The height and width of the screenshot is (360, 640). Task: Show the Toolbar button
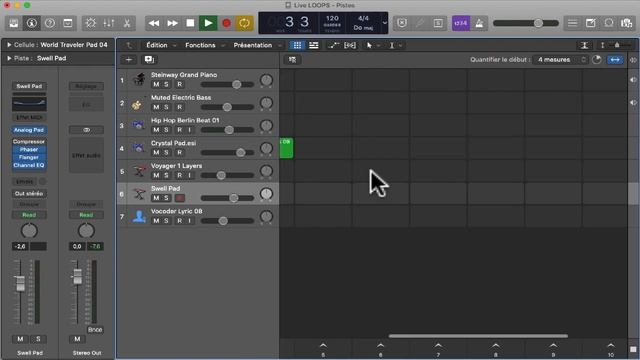(x=68, y=23)
